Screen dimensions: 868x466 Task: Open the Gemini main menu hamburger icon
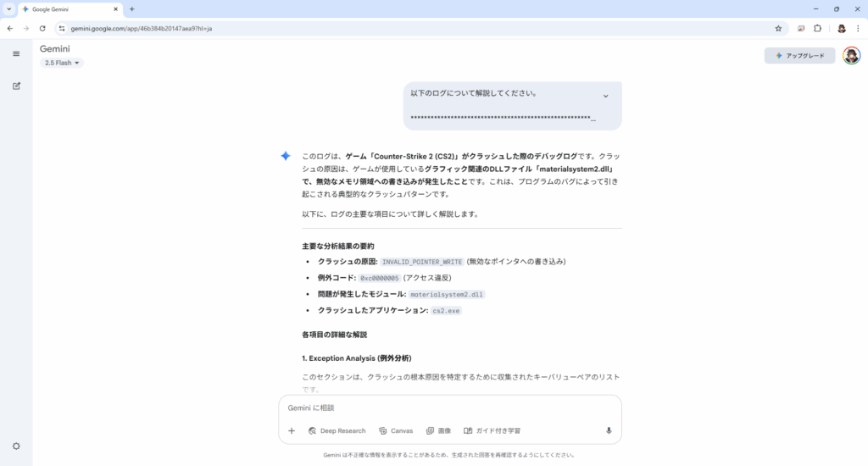16,53
